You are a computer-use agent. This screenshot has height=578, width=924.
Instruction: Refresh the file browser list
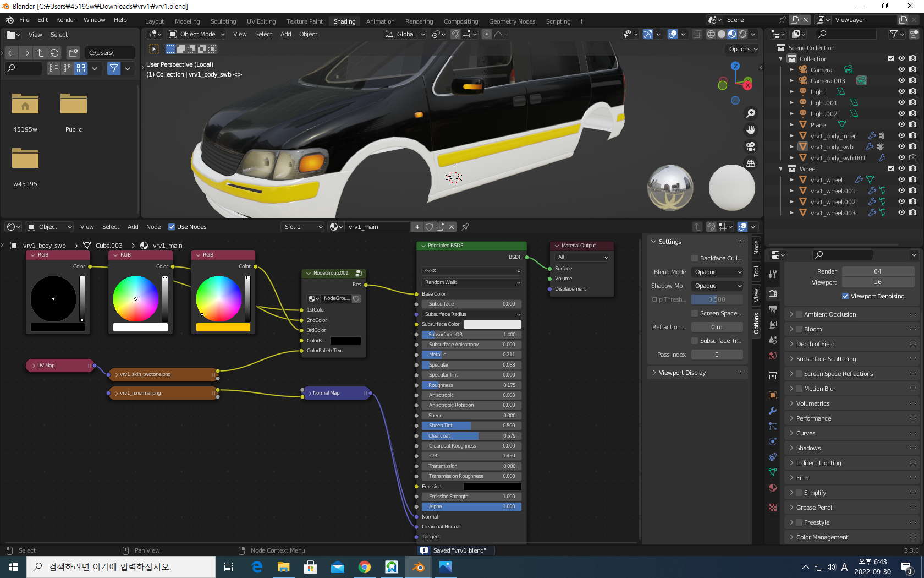(54, 53)
